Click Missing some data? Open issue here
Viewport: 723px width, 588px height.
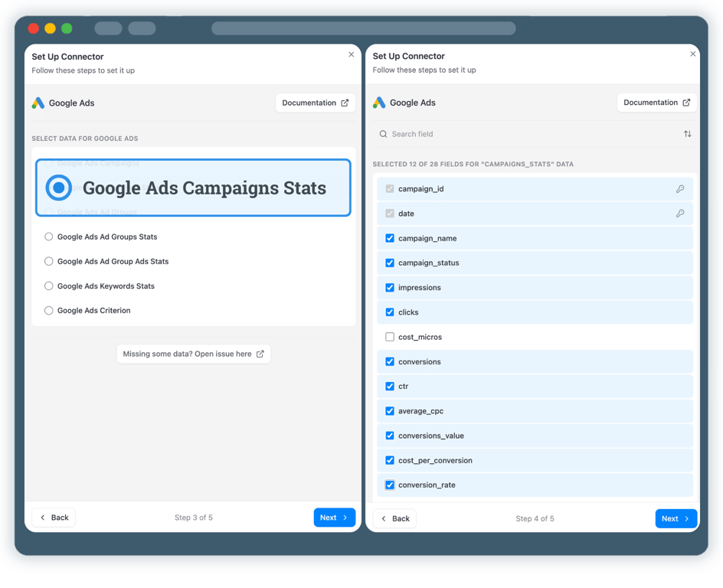tap(193, 354)
